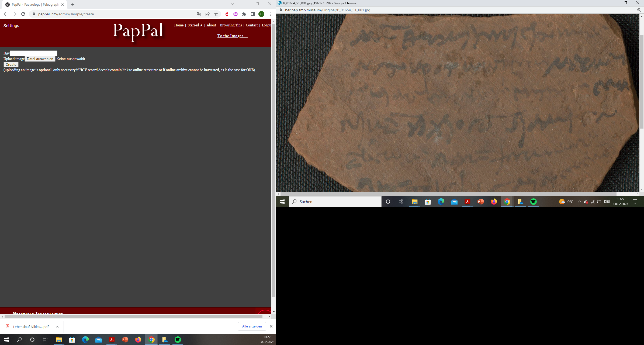This screenshot has width=644, height=345.
Task: Bookmark this page with the star icon
Action: (216, 14)
